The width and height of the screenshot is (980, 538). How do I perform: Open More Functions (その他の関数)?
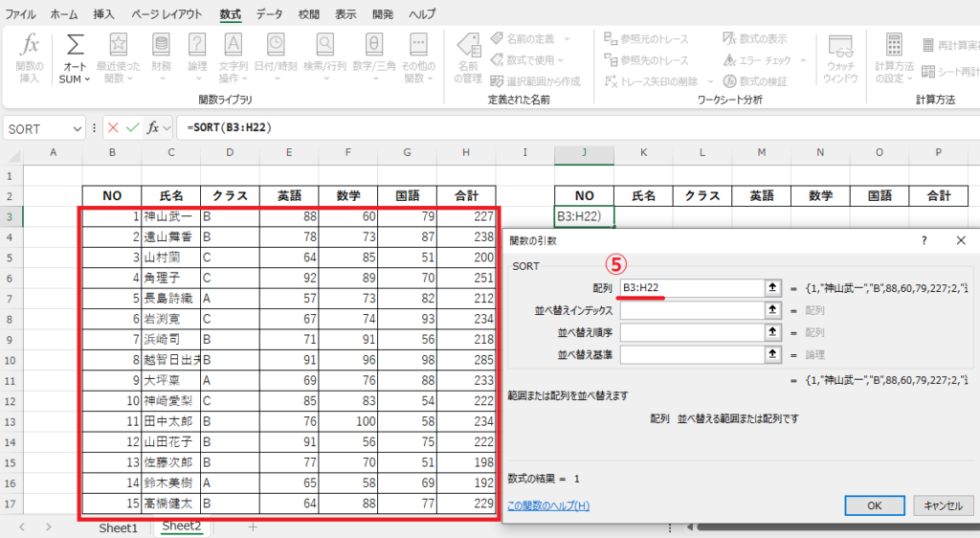(418, 58)
